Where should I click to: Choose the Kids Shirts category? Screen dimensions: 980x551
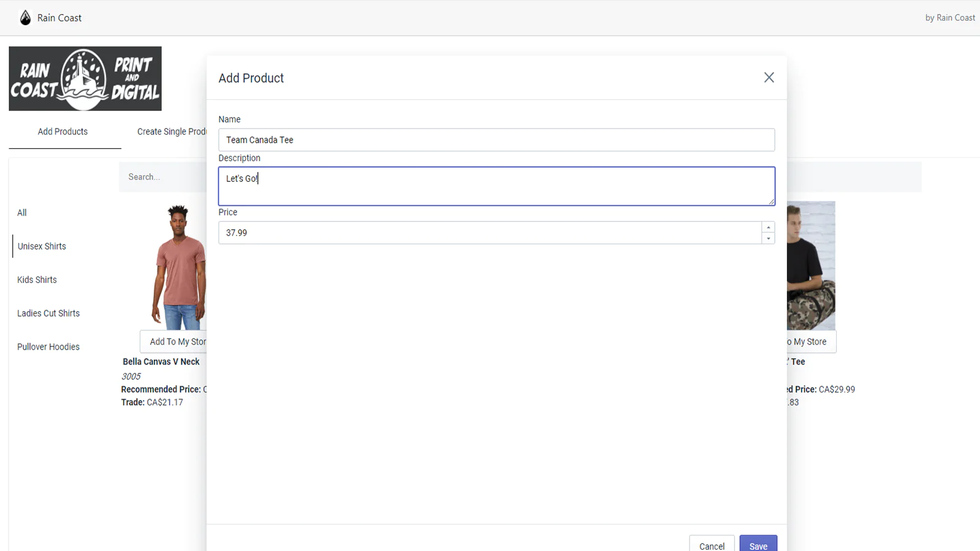tap(37, 280)
